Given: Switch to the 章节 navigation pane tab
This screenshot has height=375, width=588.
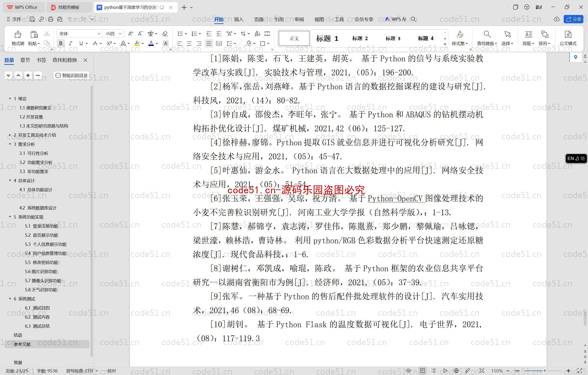Looking at the screenshot, I should 25,60.
